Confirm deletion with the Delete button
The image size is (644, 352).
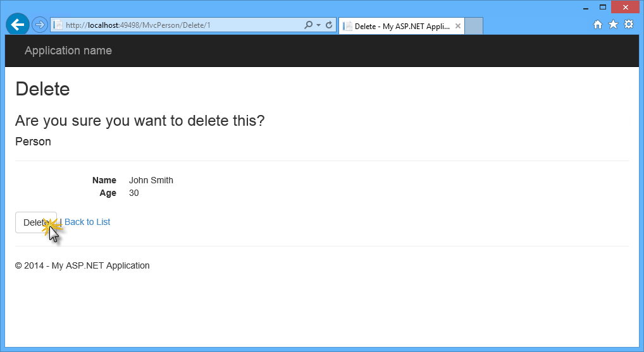[36, 222]
